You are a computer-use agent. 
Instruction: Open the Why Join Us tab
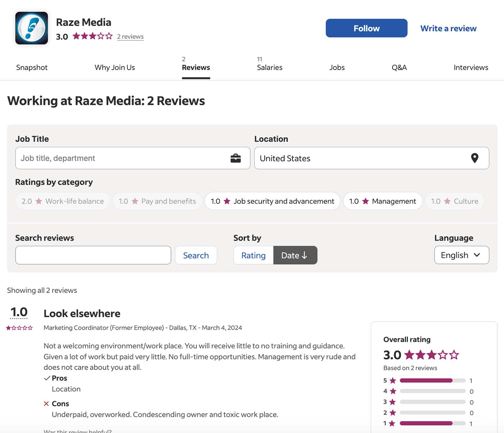[x=115, y=67]
